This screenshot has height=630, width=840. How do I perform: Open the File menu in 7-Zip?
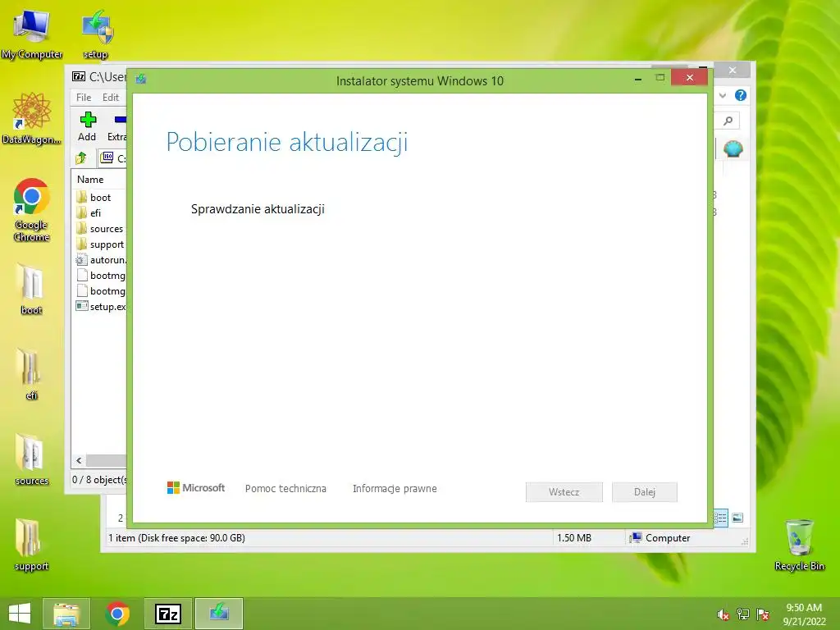point(84,98)
